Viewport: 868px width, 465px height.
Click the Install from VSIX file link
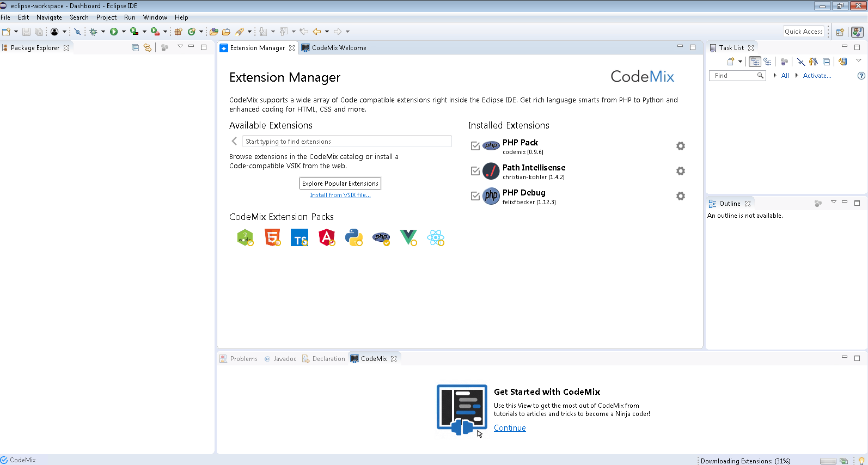340,195
